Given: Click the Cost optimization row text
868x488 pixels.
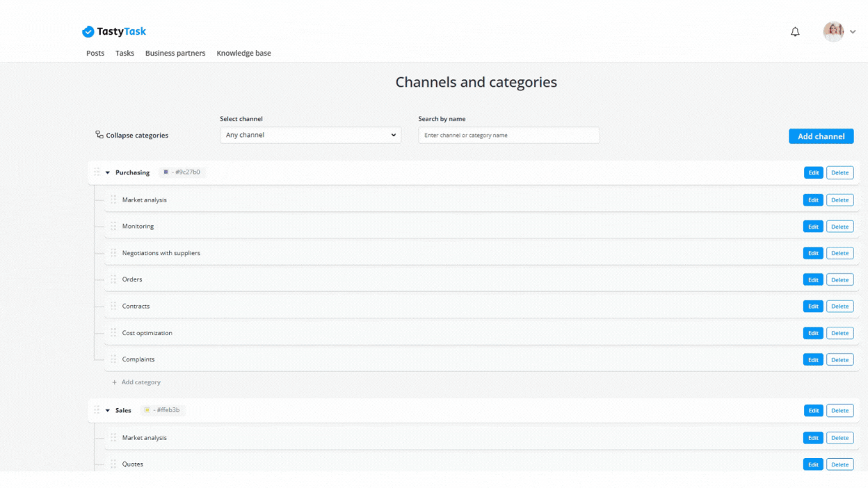Looking at the screenshot, I should pyautogui.click(x=147, y=333).
